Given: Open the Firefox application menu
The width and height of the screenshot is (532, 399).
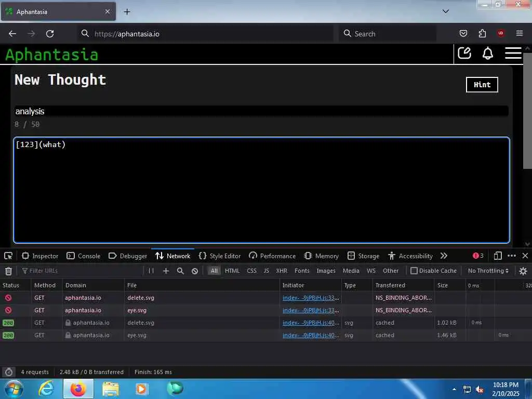Looking at the screenshot, I should point(520,33).
